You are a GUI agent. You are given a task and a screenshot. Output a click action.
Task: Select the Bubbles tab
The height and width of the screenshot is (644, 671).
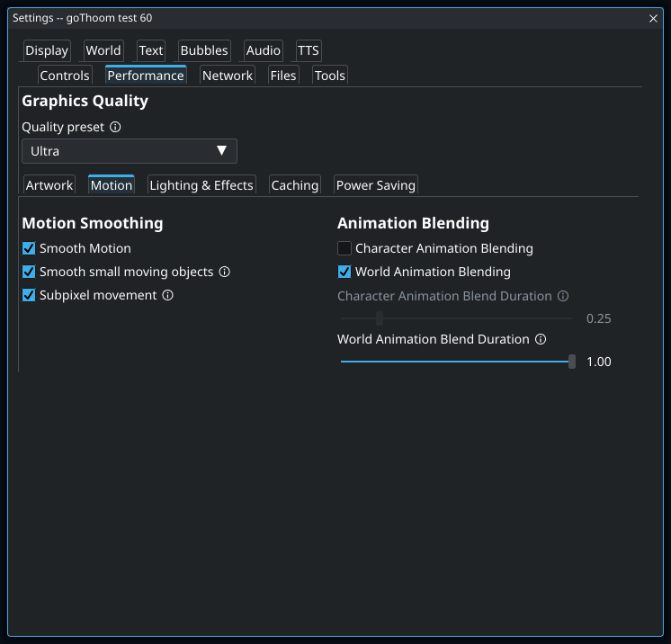point(204,50)
